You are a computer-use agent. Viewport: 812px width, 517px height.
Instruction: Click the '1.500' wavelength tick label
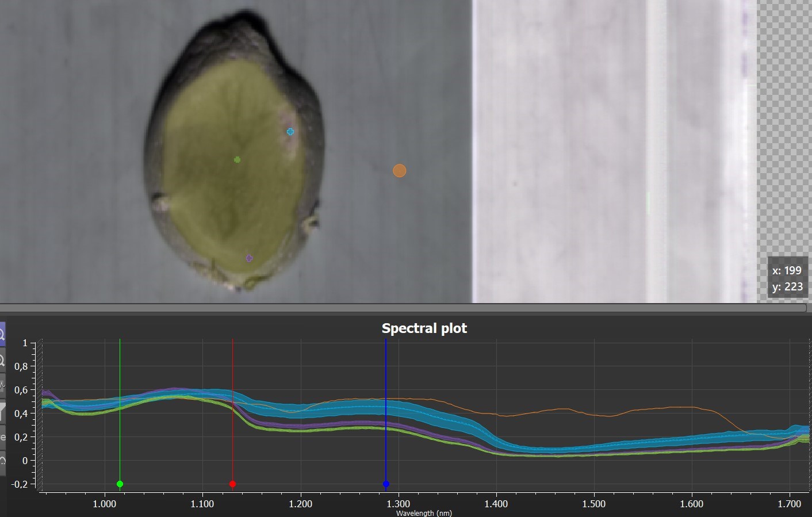[593, 504]
